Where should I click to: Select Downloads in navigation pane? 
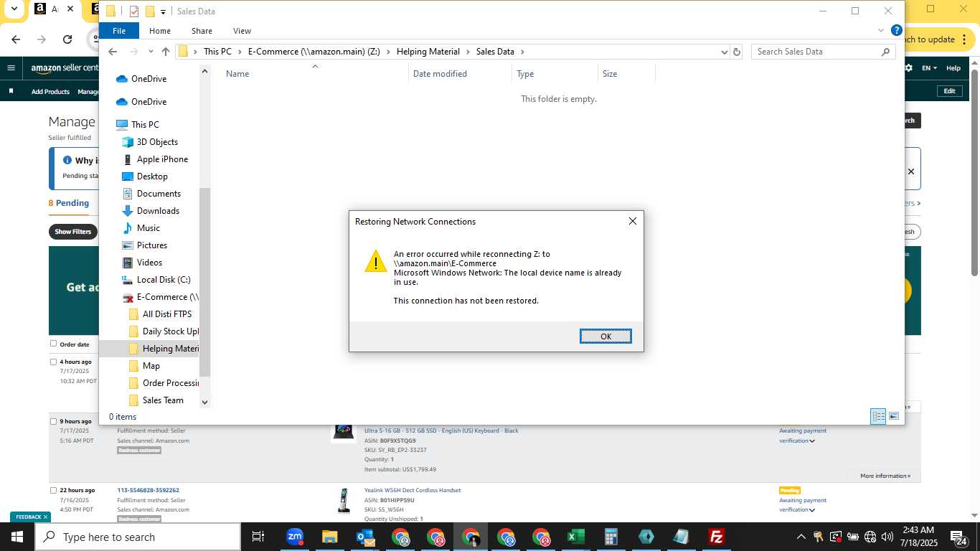point(158,211)
